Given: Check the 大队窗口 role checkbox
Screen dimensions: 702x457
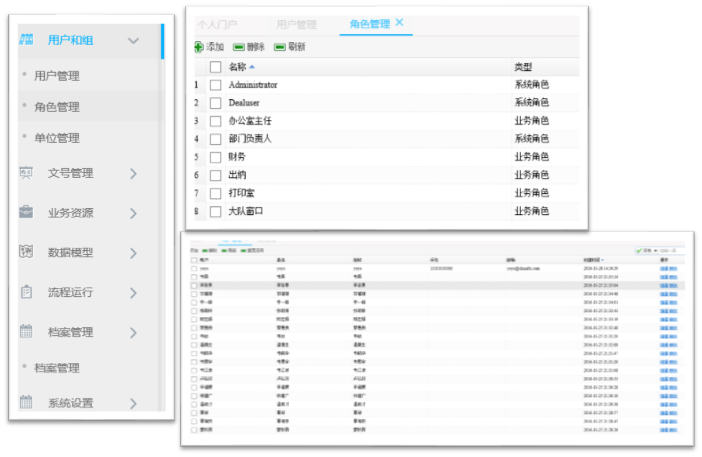Looking at the screenshot, I should [215, 212].
